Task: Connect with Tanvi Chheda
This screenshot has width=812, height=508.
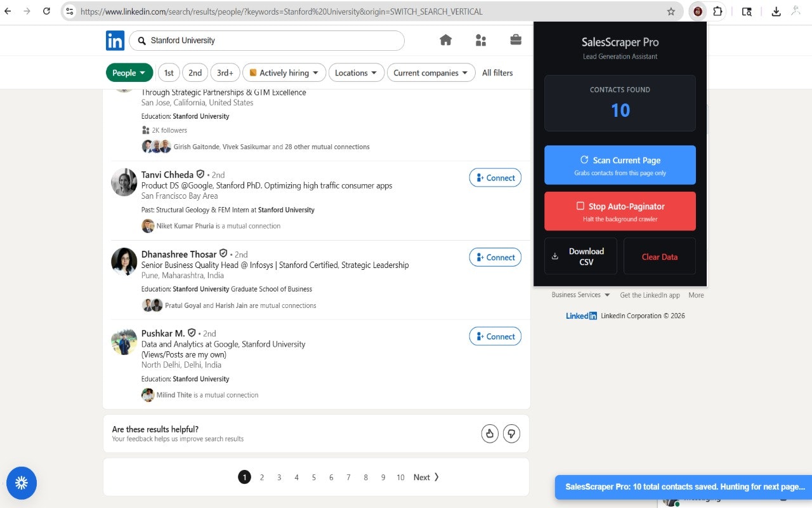Action: (495, 178)
